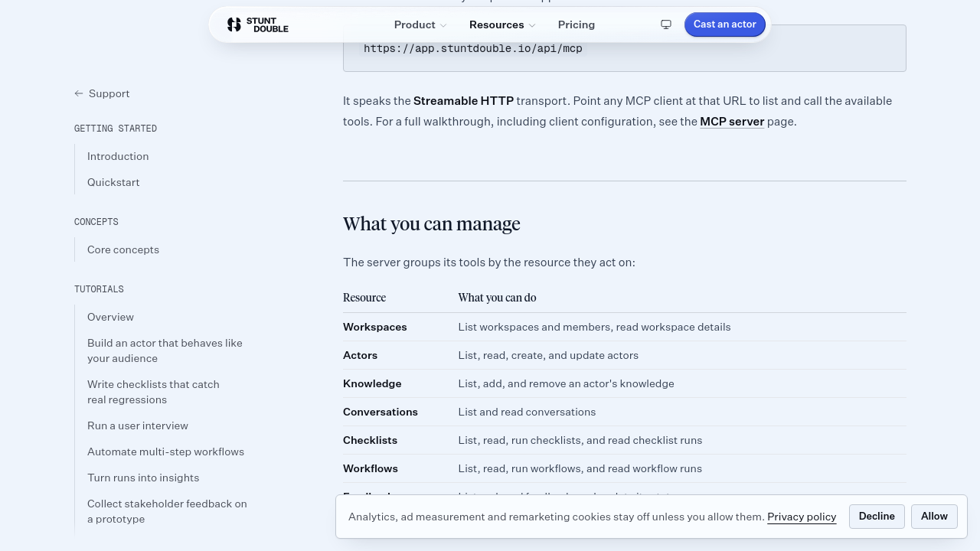Open Build an actor tutorial

pos(165,350)
